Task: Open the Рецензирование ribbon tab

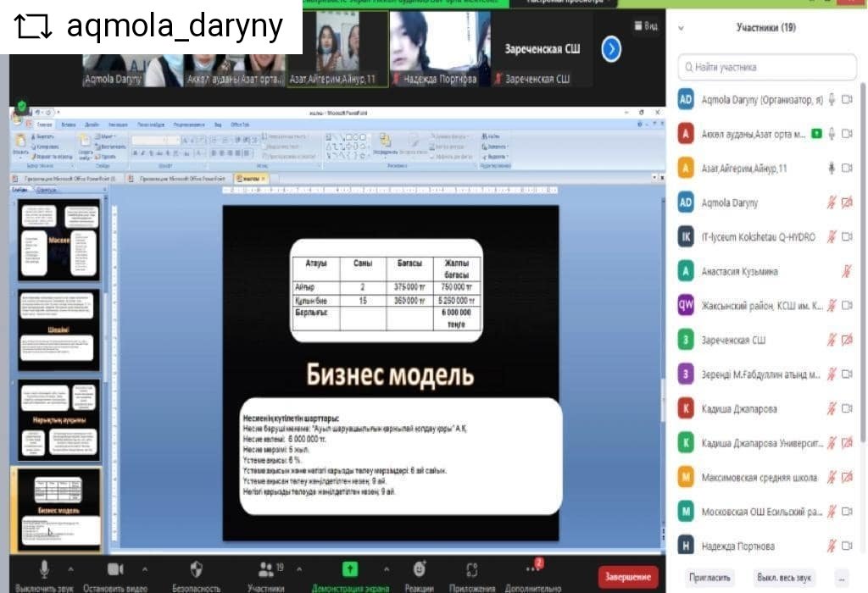Action: 189,125
